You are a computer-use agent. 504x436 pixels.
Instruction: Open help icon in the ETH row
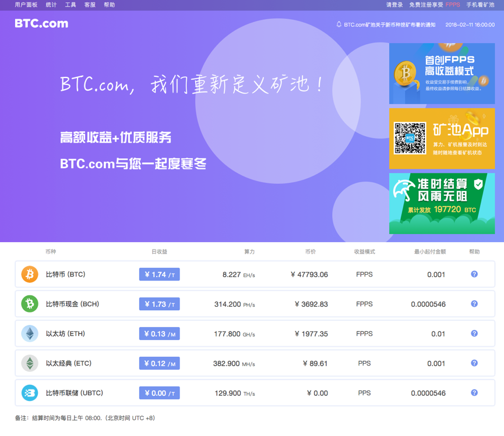coord(474,334)
